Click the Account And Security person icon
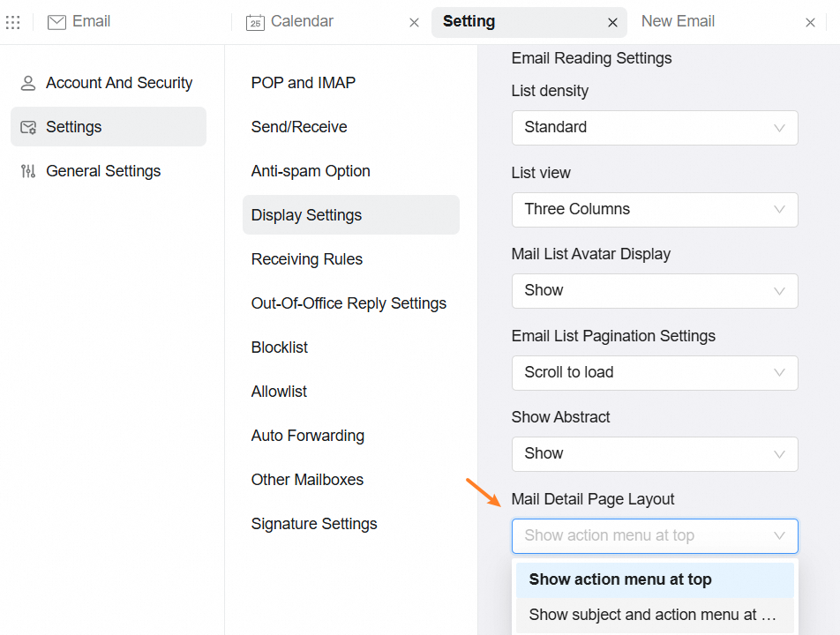840x635 pixels. tap(28, 83)
